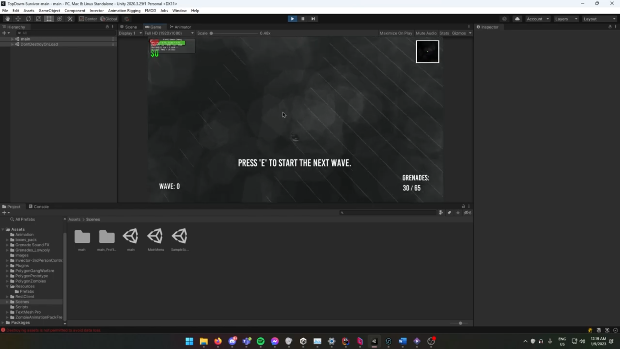
Task: Toggle Maximize On Play
Action: click(x=396, y=33)
